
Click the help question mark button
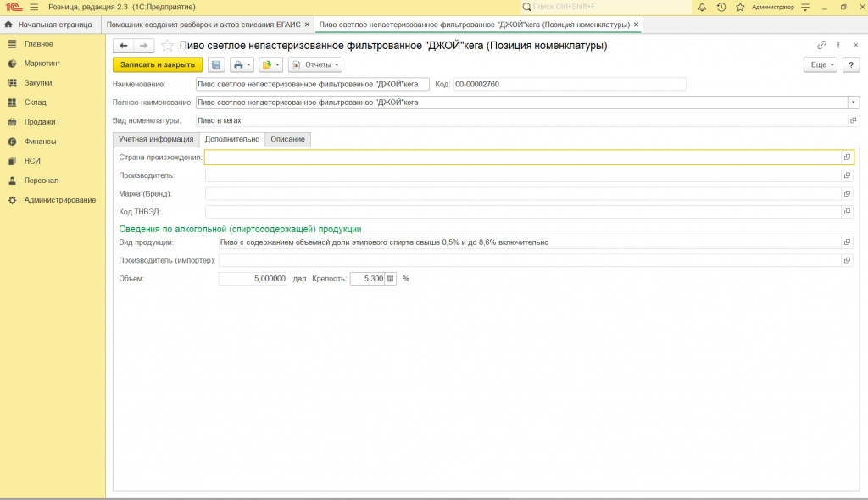pyautogui.click(x=851, y=64)
